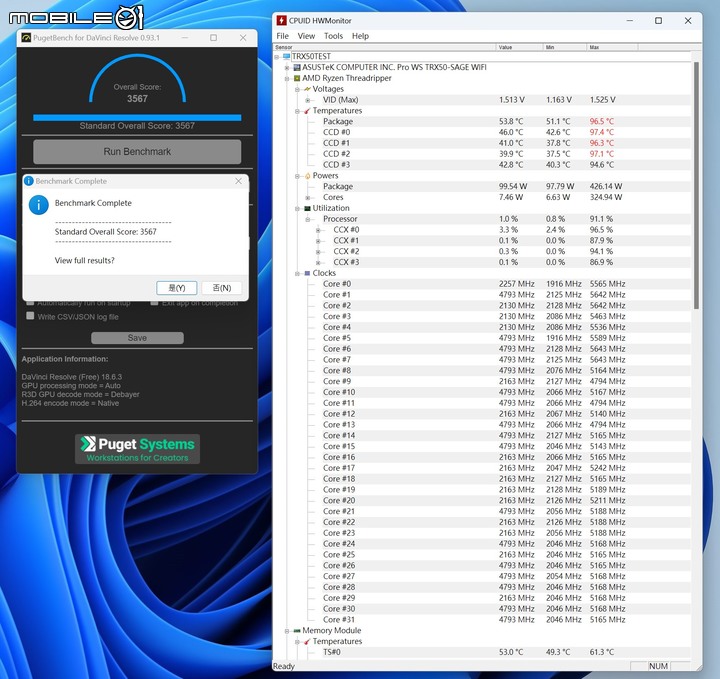Click the HWMonitor vertical scrollbar thumb
Viewport: 720px width, 679px height.
[696, 185]
